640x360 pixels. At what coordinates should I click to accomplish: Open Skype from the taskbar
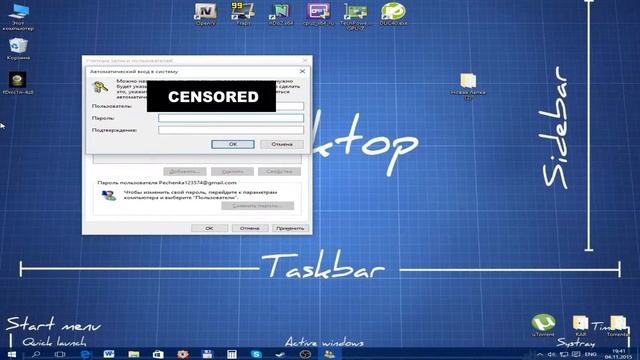256,354
